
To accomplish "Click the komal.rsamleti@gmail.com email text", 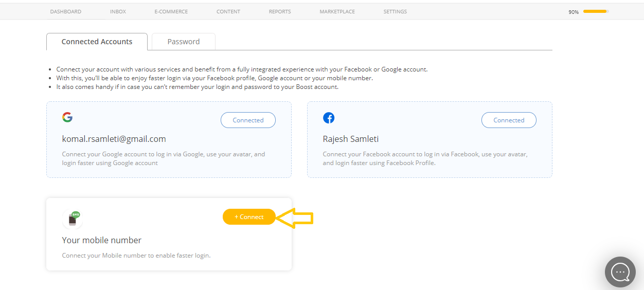I will tap(114, 139).
